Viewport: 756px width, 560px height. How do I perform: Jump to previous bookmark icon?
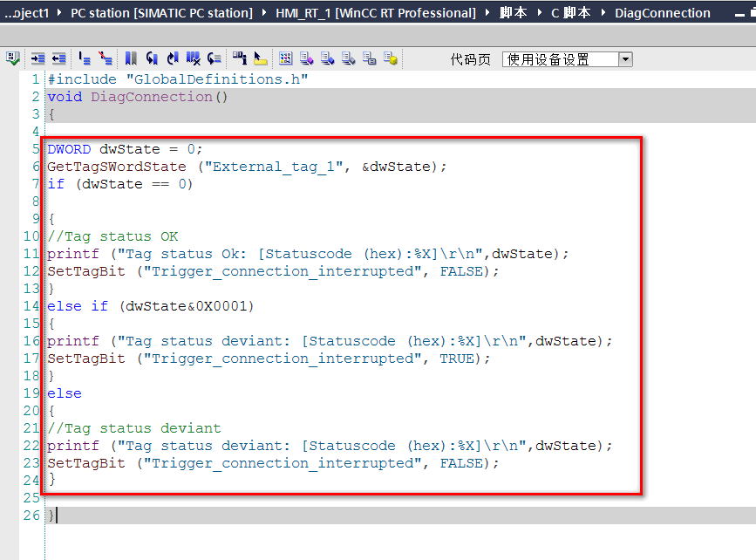pos(152,58)
